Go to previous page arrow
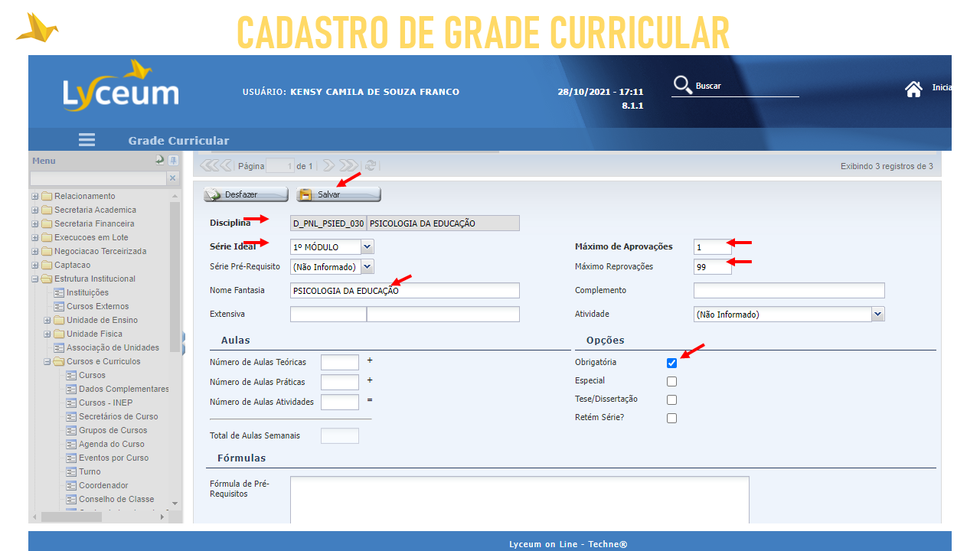Screen dimensions: 980x551 (226, 165)
